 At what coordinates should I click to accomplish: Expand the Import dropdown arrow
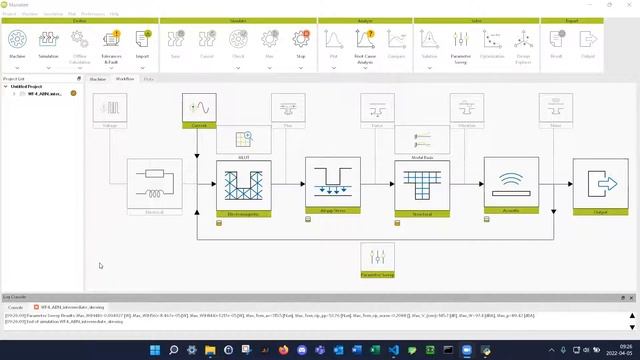142,68
